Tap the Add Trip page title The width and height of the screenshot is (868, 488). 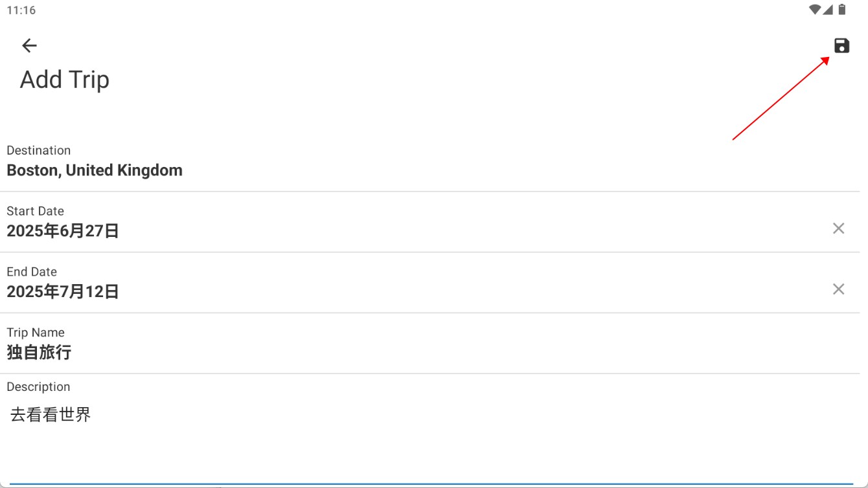65,80
